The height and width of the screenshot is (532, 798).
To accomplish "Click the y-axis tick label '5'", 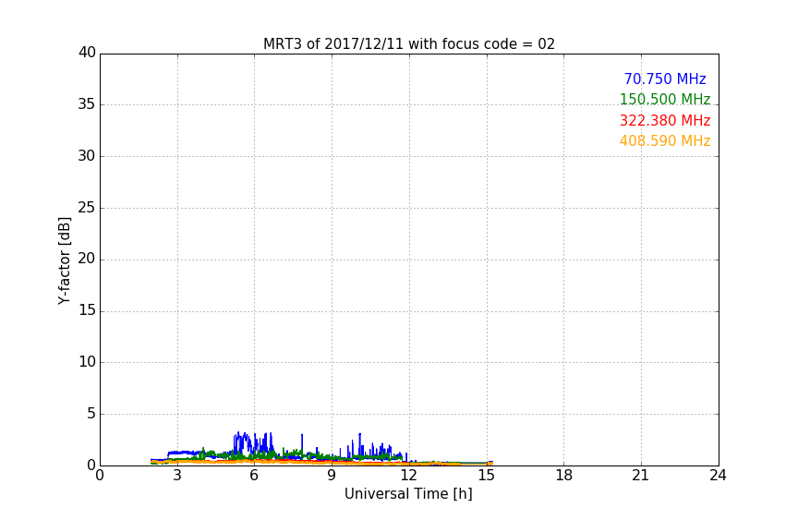I will [91, 414].
